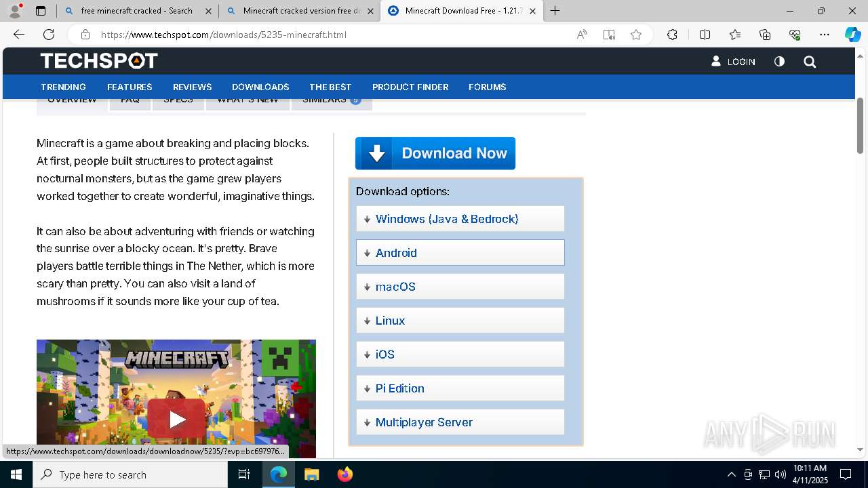The width and height of the screenshot is (868, 488).
Task: Click the Download Now button
Action: click(435, 153)
